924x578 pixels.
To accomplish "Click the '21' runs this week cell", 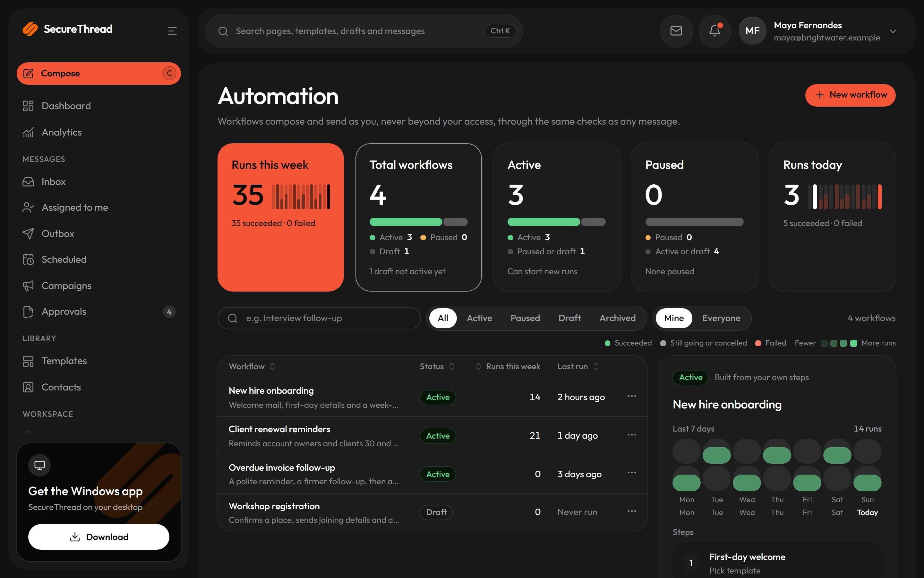I will (x=535, y=435).
